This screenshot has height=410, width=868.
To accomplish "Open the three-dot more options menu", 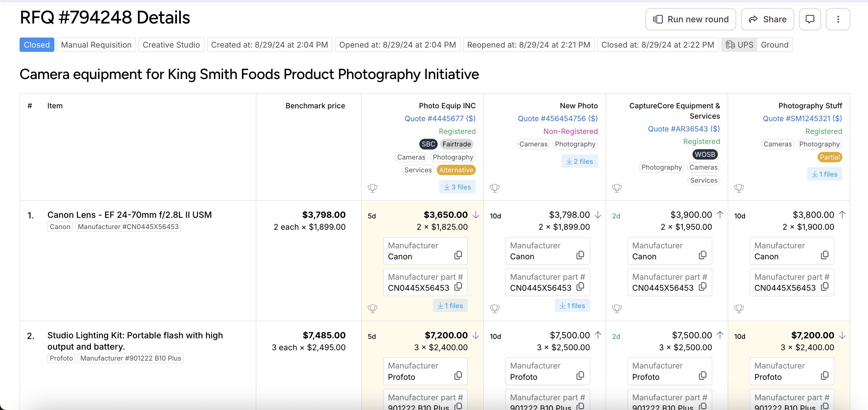I will coord(838,19).
